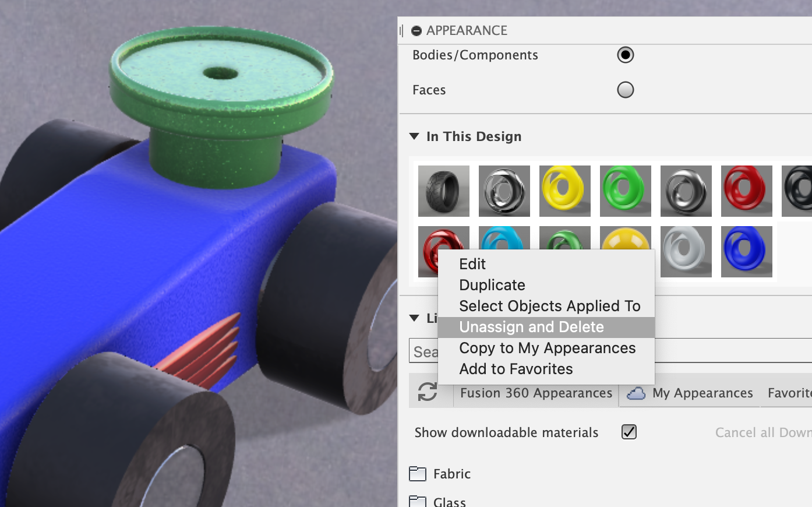Choose Select Objects Applied To
812x507 pixels.
tap(546, 306)
